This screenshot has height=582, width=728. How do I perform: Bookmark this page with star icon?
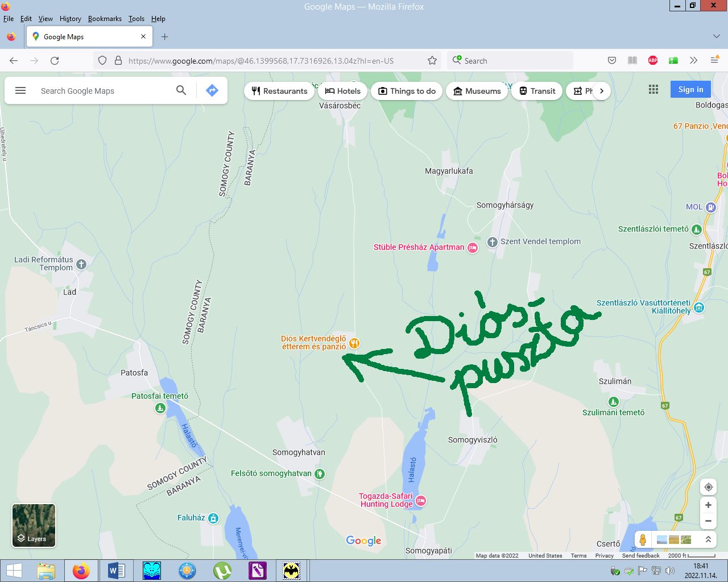click(x=432, y=61)
